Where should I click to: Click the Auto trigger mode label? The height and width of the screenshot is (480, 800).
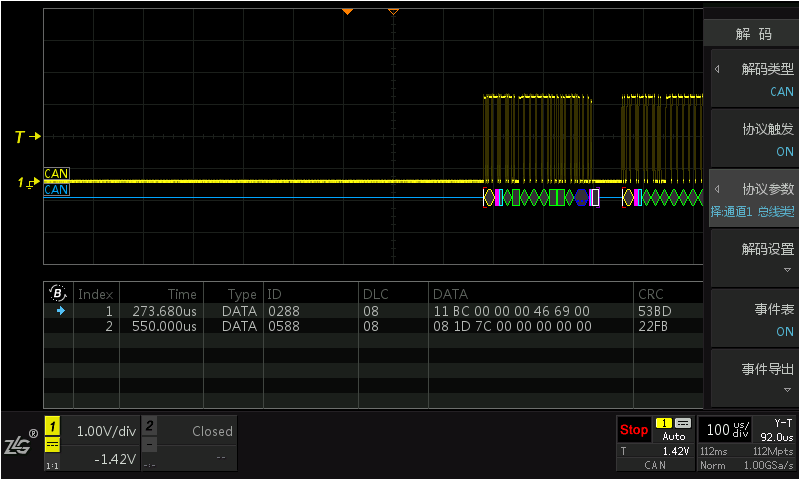click(674, 437)
